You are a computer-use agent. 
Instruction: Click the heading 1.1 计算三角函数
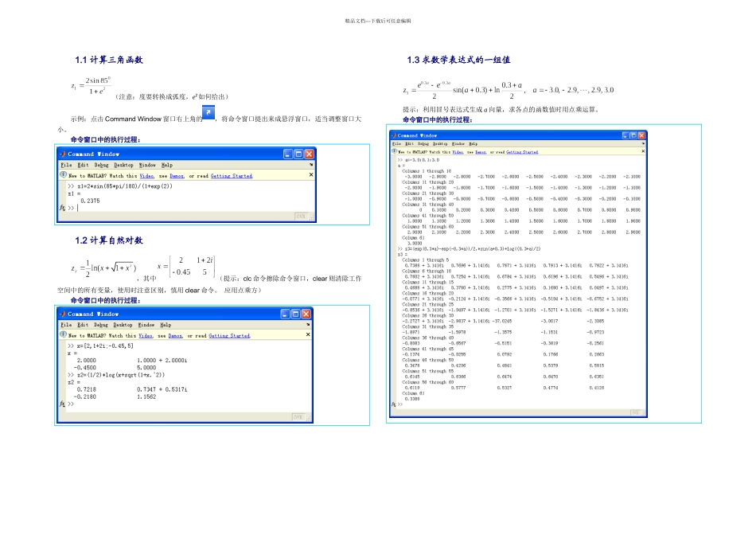click(109, 60)
